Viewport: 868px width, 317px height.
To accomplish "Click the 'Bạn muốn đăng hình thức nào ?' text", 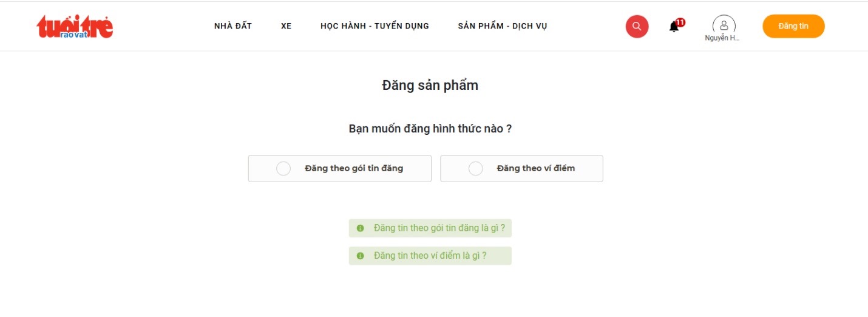I will (430, 129).
